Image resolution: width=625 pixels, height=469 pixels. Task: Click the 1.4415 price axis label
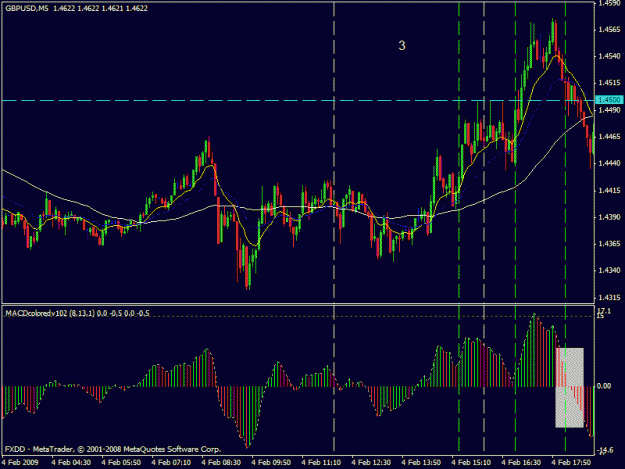point(610,190)
